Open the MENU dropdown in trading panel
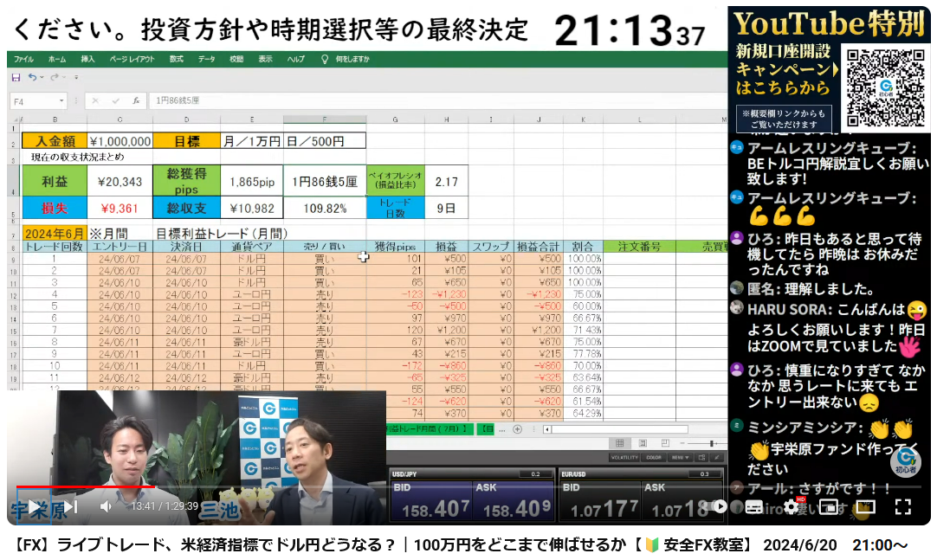937x560 pixels. pyautogui.click(x=679, y=457)
